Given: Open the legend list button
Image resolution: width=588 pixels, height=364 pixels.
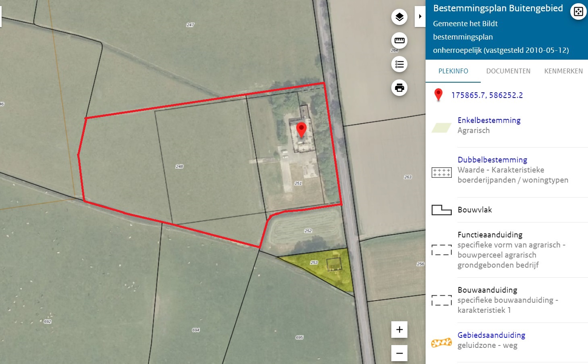Looking at the screenshot, I should tap(399, 64).
